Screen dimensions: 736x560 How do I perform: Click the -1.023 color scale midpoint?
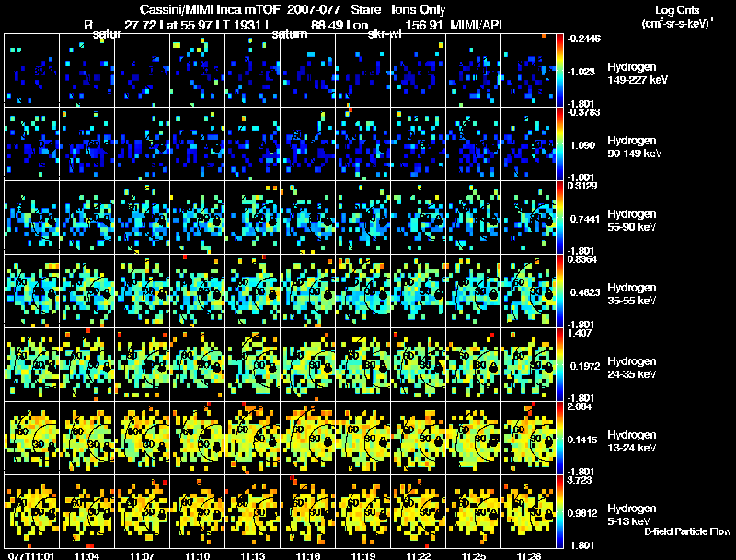[581, 72]
